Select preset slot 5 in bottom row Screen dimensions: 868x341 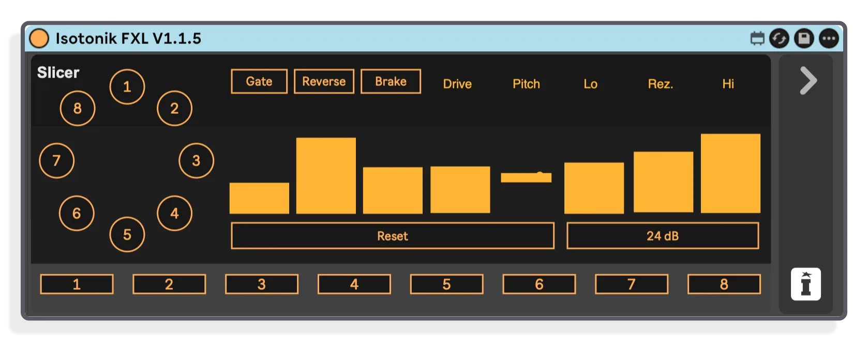[447, 284]
